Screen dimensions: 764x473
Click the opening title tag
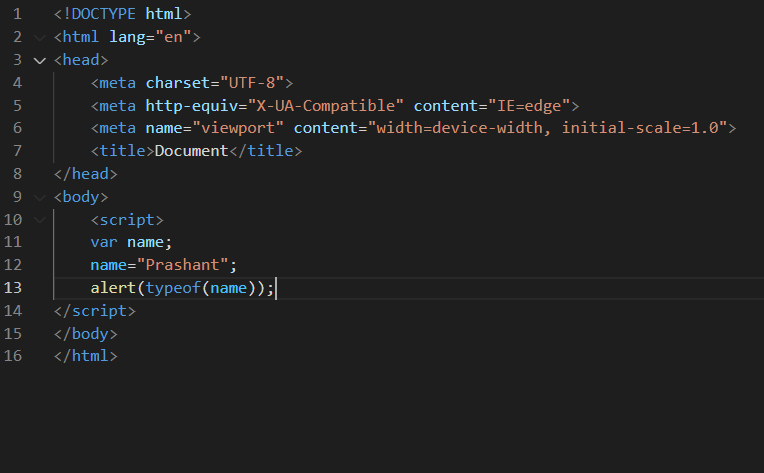click(x=123, y=151)
